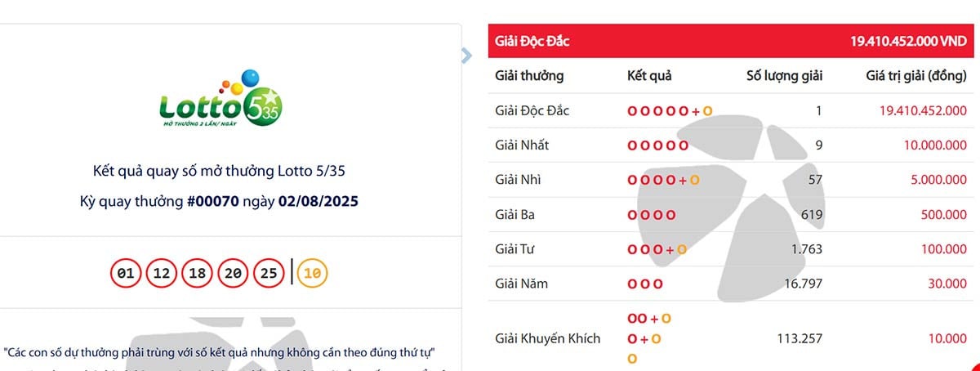Click the draw date 02/08/2025
Image resolution: width=980 pixels, height=371 pixels.
point(321,201)
